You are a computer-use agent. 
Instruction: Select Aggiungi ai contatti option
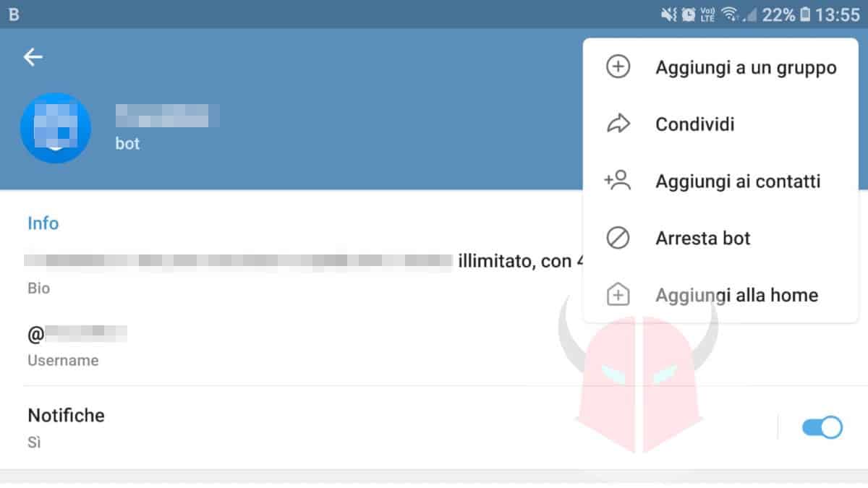[x=738, y=181]
